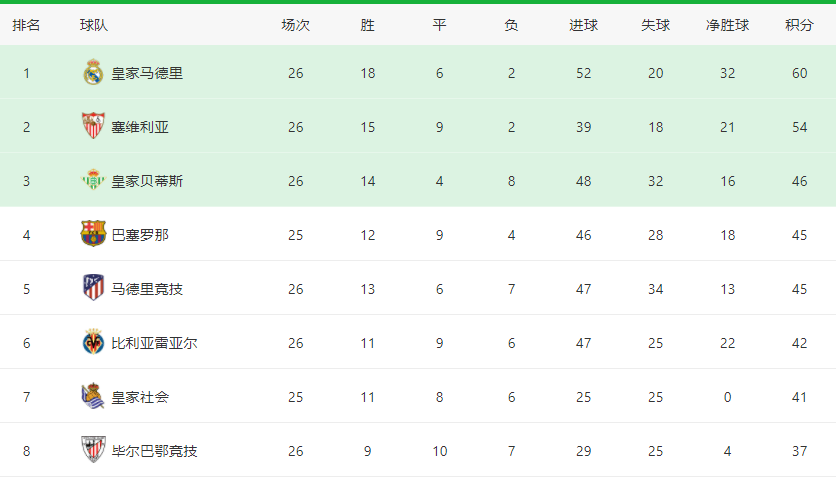Click the 积分 column header
Viewport: 836px width, 478px height.
[x=799, y=25]
